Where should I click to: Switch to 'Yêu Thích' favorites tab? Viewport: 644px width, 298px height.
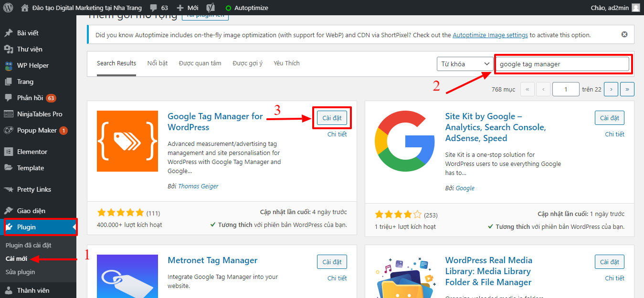coord(286,63)
